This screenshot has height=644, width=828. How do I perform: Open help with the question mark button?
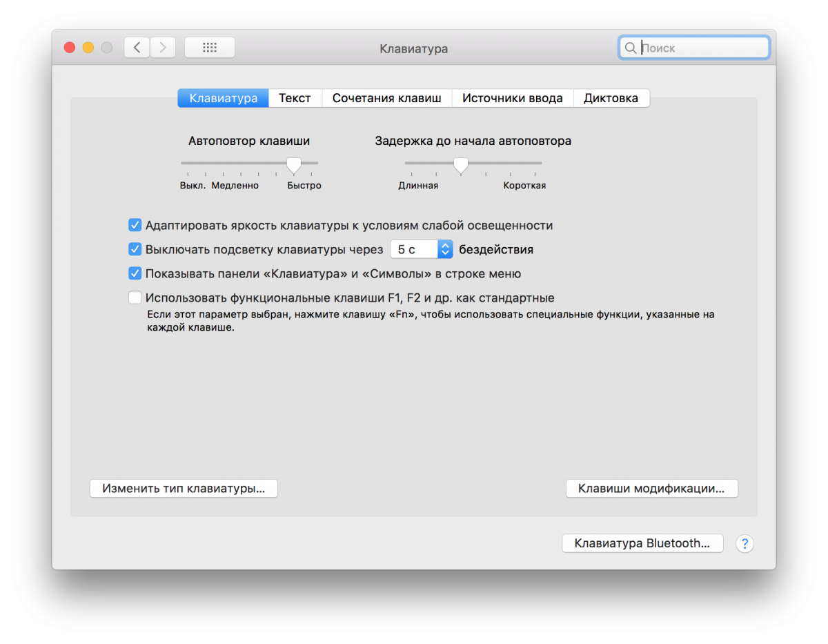tap(745, 543)
